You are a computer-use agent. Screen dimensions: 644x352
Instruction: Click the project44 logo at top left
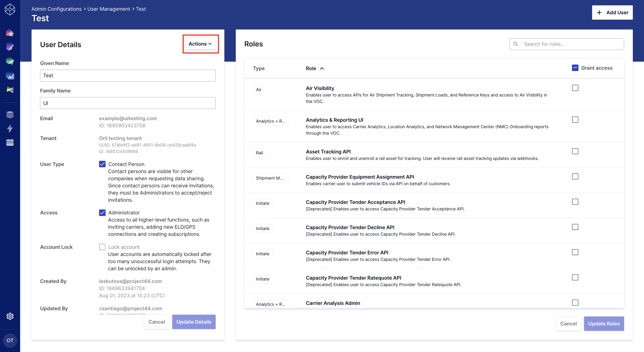coord(10,9)
